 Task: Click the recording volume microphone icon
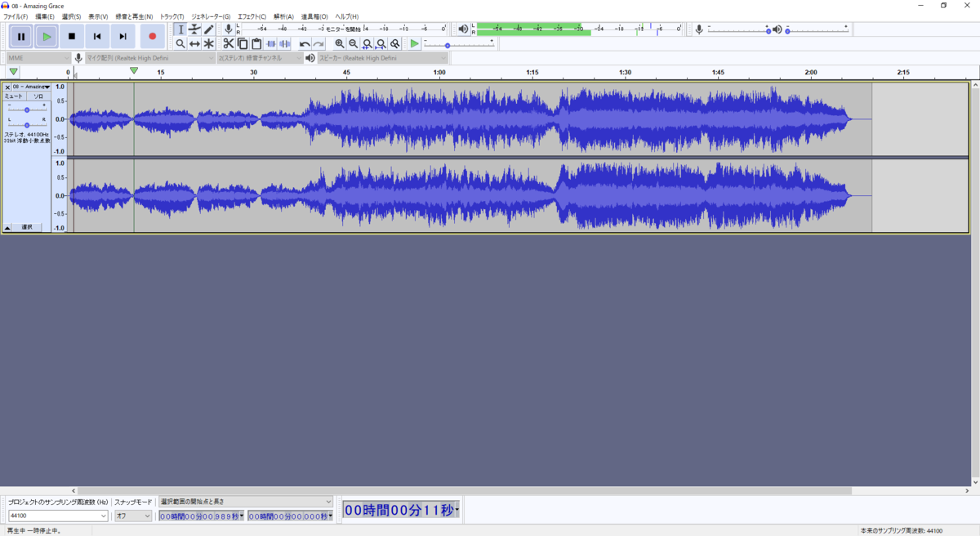coord(699,29)
